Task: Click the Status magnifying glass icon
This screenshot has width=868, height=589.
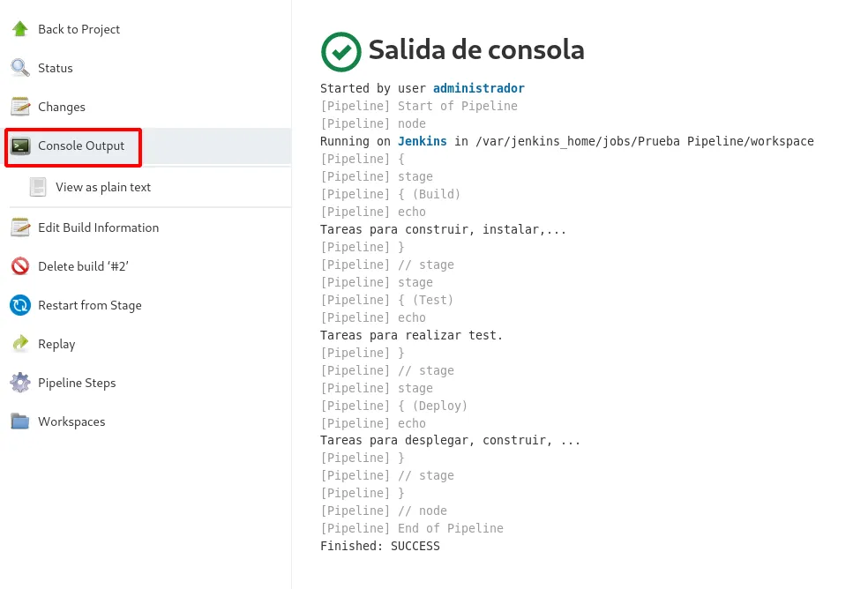Action: tap(20, 68)
